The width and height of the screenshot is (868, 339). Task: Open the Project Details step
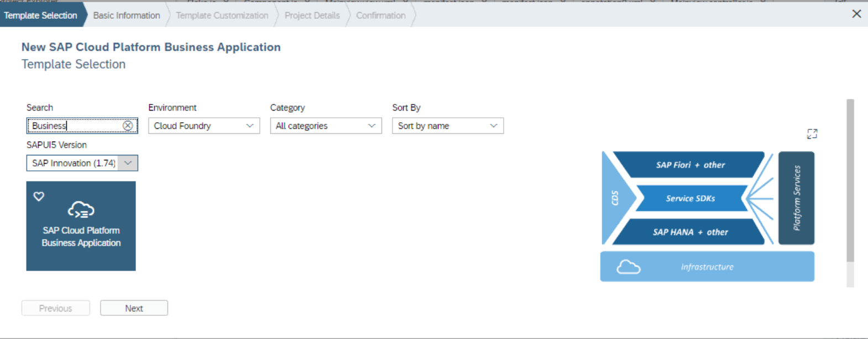[312, 15]
